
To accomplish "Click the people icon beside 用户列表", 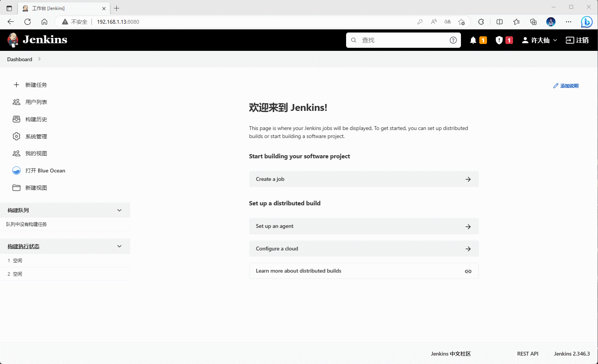I will [x=16, y=102].
